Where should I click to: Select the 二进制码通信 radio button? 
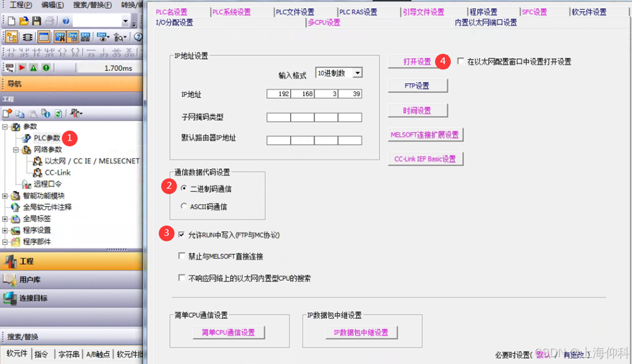point(183,187)
